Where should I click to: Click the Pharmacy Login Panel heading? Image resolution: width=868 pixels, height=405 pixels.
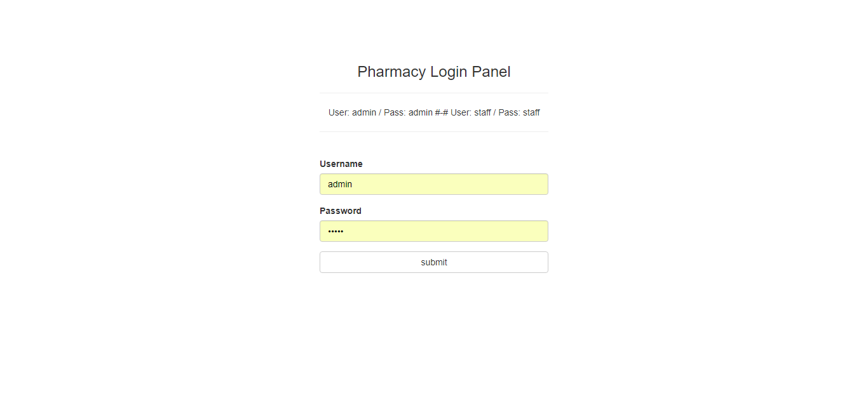pos(434,71)
